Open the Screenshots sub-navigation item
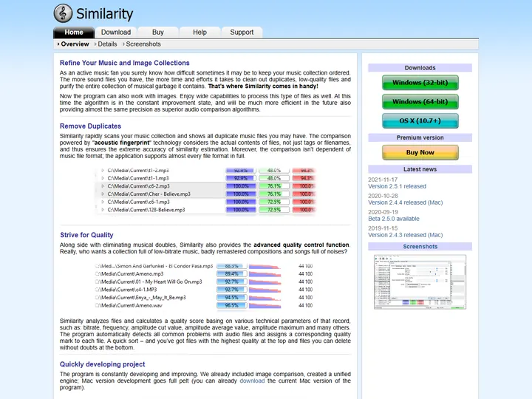532x399 pixels. click(x=143, y=44)
